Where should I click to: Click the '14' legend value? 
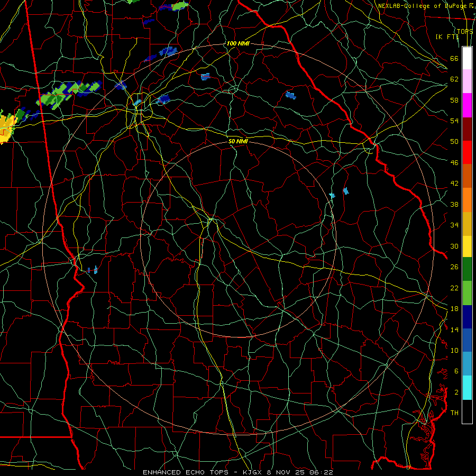click(454, 329)
